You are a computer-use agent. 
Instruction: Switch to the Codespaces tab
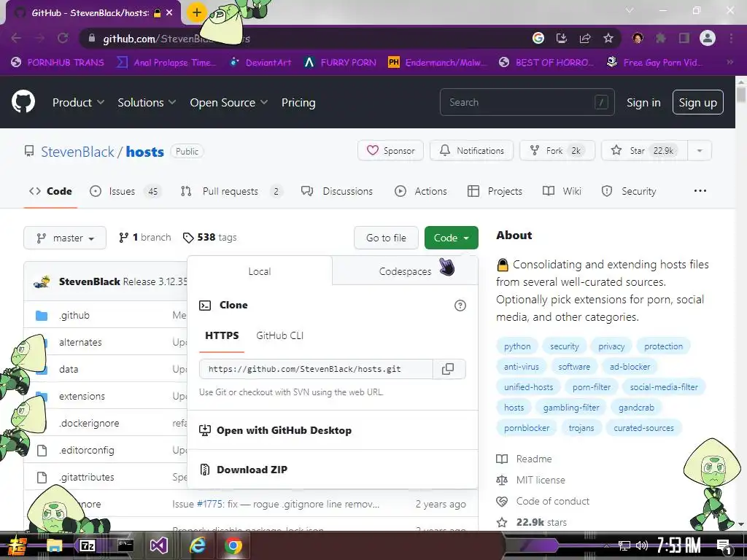[x=405, y=271]
